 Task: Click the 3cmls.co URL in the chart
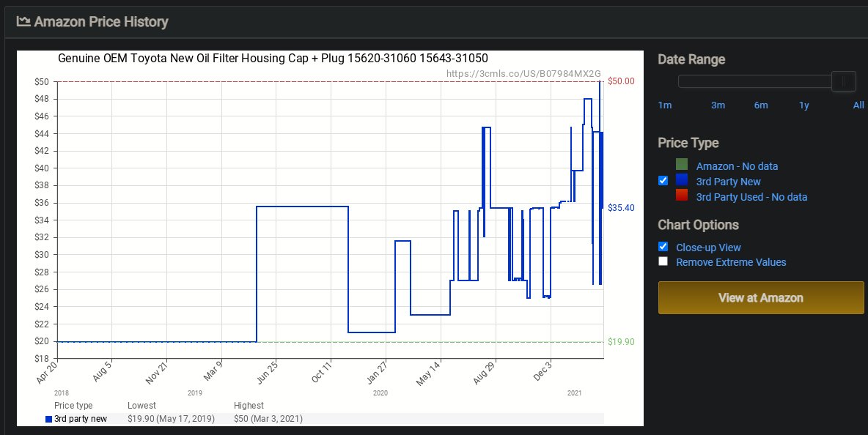[x=523, y=73]
